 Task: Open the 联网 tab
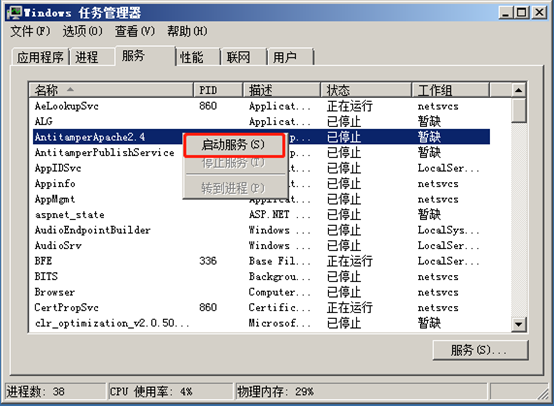(244, 57)
